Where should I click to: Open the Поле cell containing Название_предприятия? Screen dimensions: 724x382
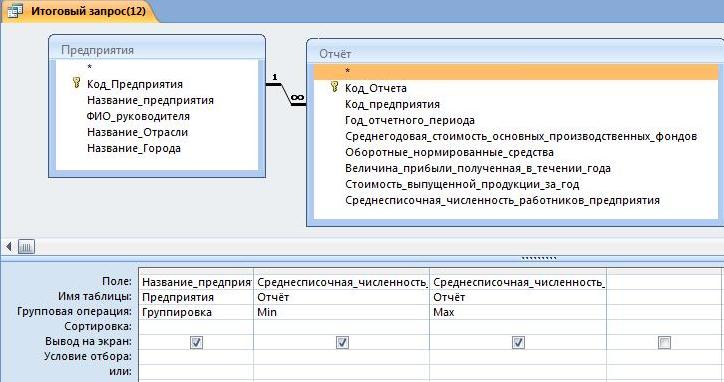point(196,282)
